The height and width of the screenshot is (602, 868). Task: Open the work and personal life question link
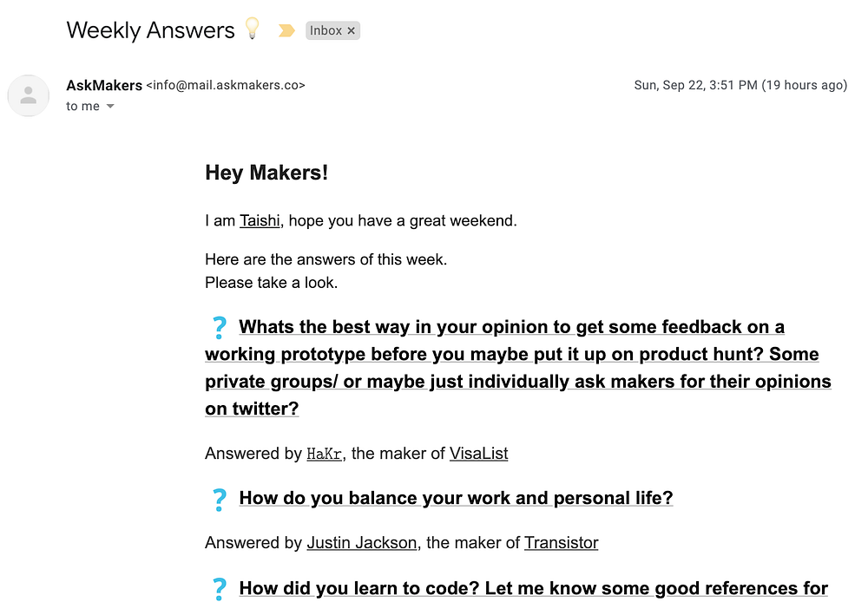tap(456, 498)
